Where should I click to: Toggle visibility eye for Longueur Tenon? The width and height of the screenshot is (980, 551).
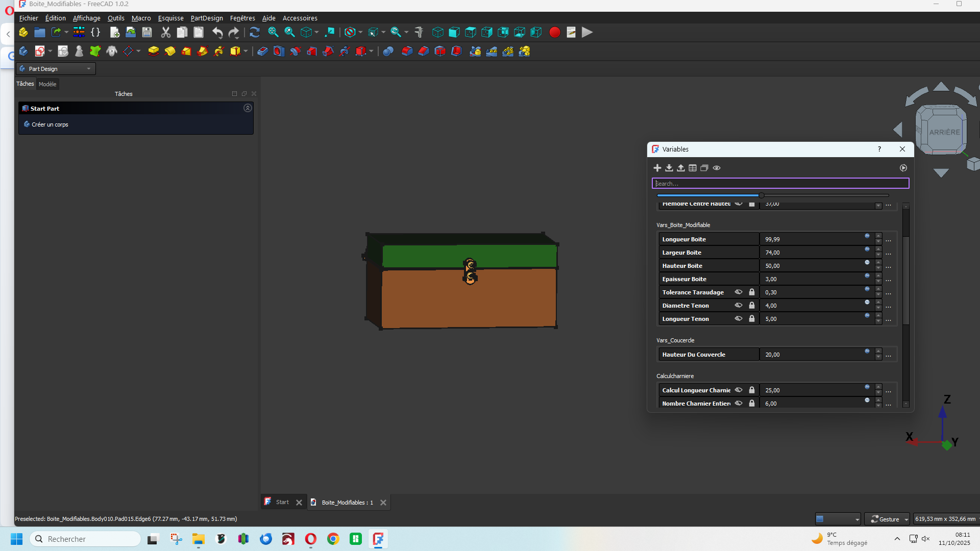click(x=738, y=319)
